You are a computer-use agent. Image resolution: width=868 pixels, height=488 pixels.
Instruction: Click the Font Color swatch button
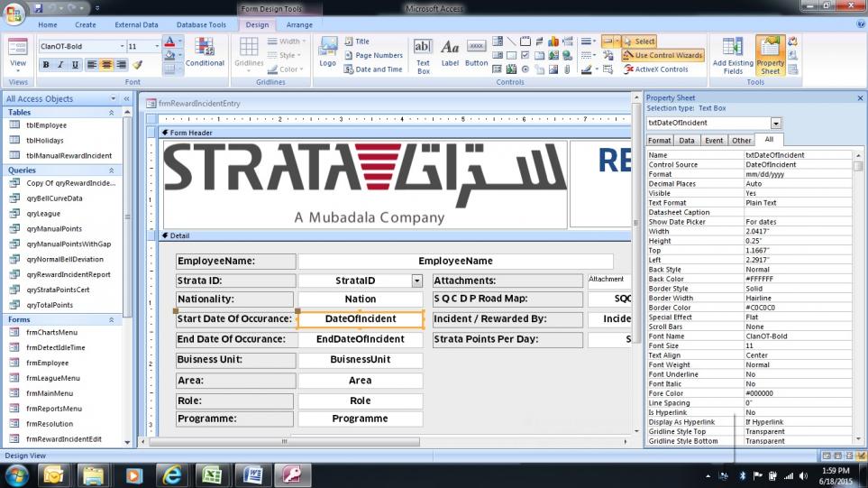point(169,42)
